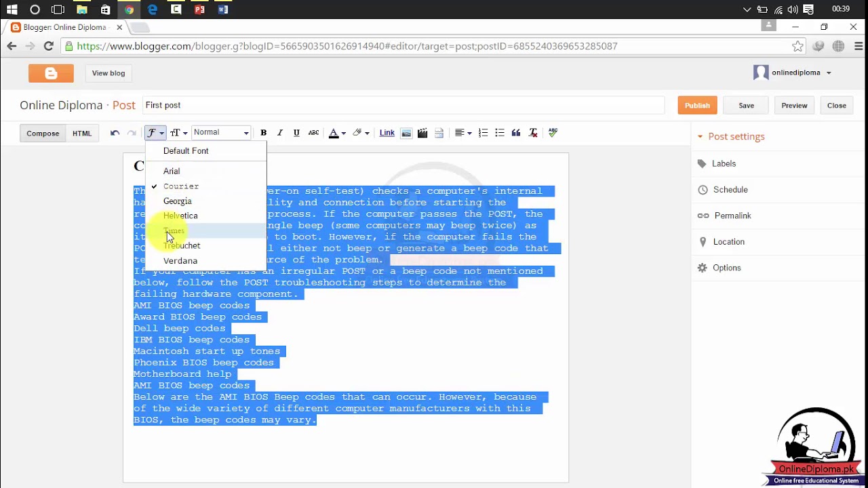The image size is (868, 488).
Task: Insert image using picture icon
Action: [x=406, y=133]
